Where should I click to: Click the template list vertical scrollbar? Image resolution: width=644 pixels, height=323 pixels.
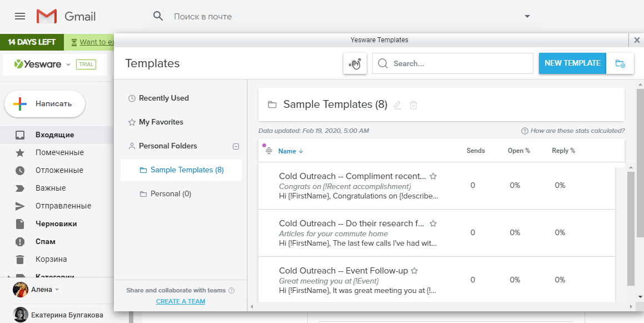click(631, 228)
